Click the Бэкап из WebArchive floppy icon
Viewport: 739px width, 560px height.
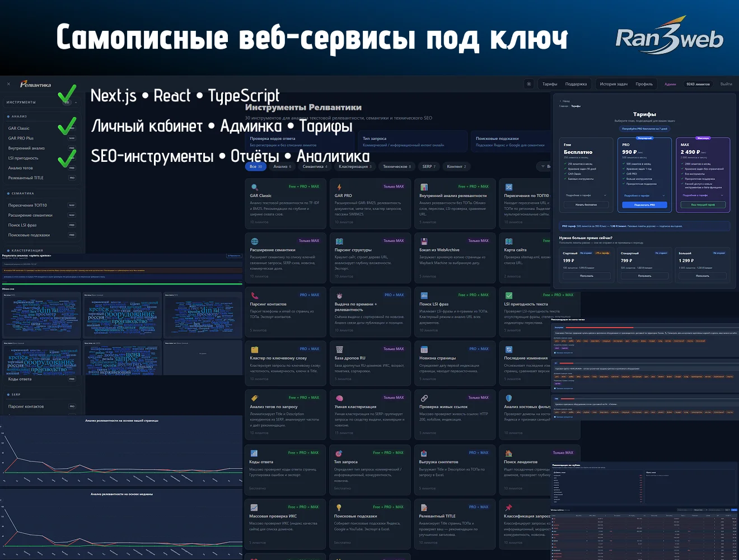pos(424,241)
